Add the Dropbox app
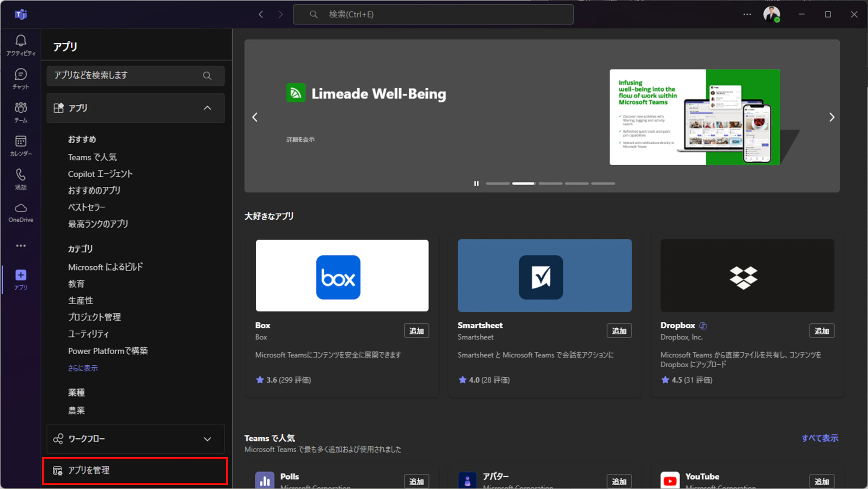The image size is (868, 489). 822,331
